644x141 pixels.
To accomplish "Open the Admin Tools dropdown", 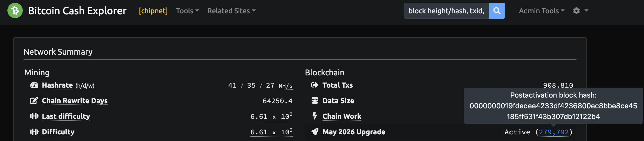I will 541,11.
